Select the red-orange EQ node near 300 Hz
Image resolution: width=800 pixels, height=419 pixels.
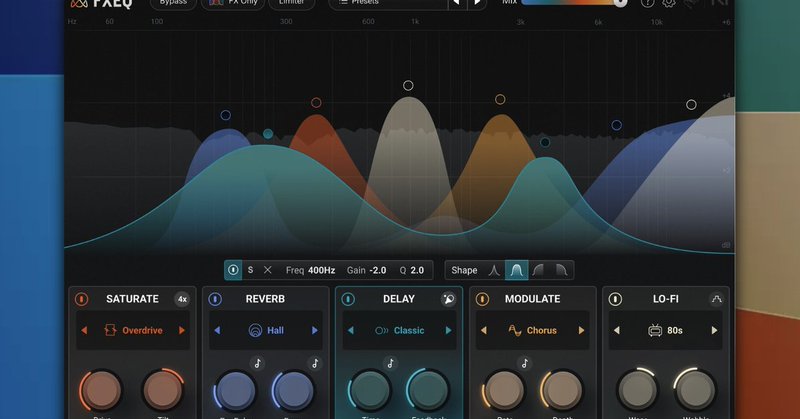[x=316, y=103]
